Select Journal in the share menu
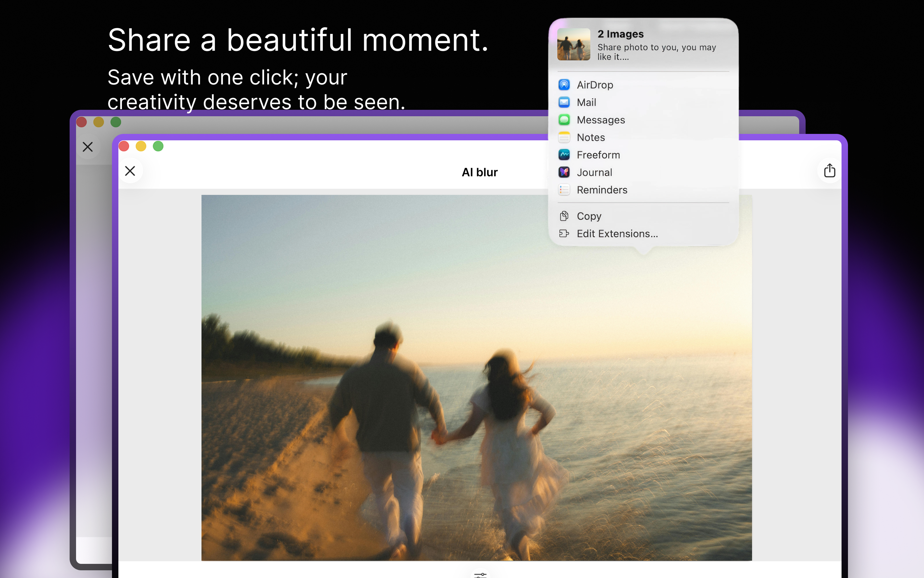This screenshot has width=924, height=578. tap(643, 172)
